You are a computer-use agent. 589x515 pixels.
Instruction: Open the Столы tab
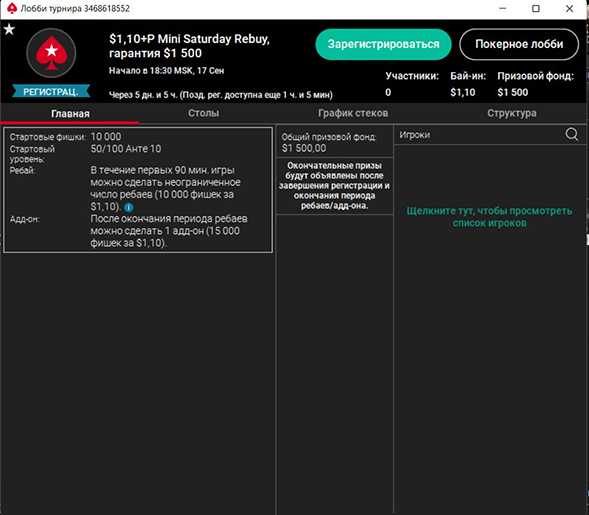[203, 113]
